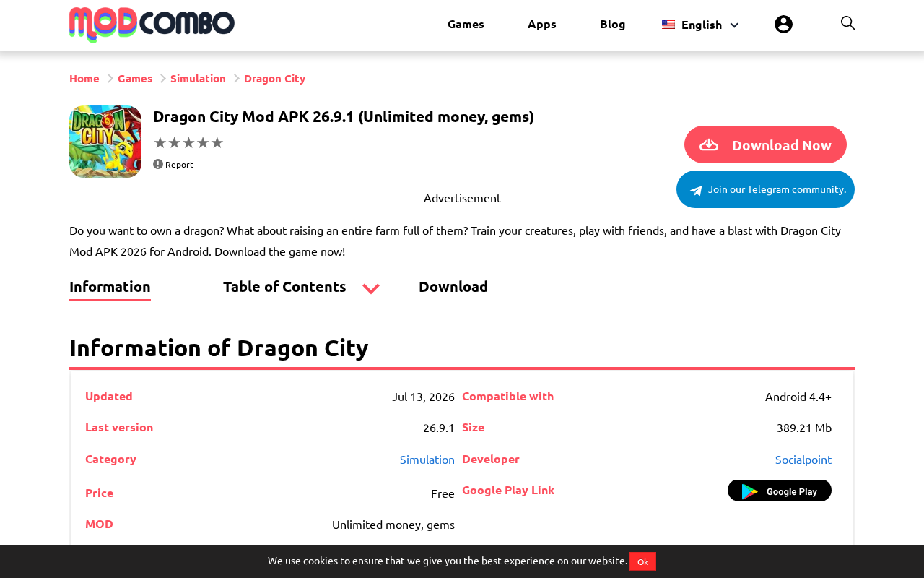Open the Games menu
This screenshot has height=578, width=924.
tap(466, 24)
